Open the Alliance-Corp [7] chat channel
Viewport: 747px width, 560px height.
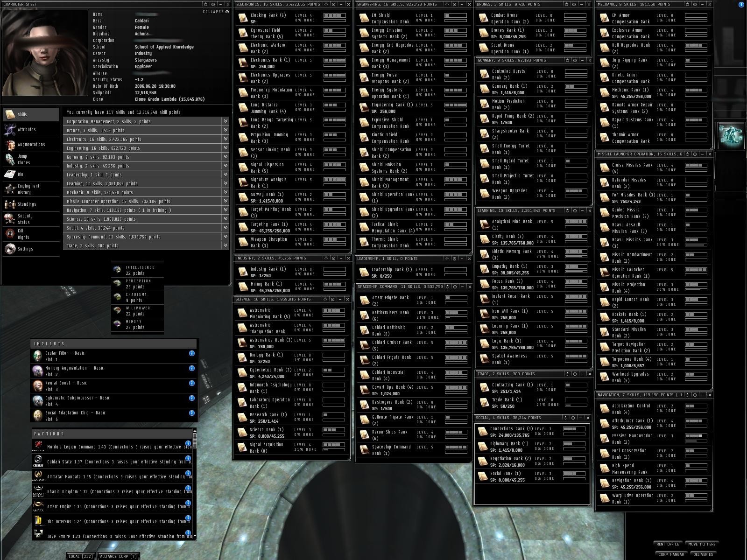[x=119, y=556]
